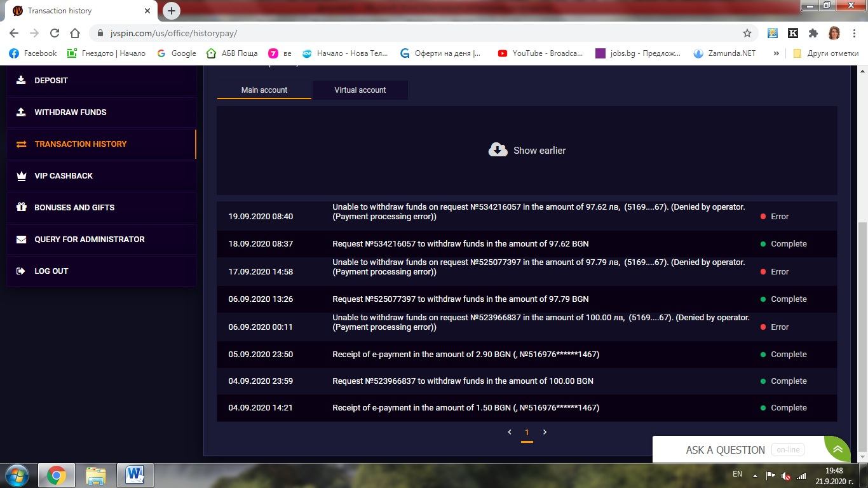Image resolution: width=868 pixels, height=488 pixels.
Task: Open the Chrome extensions puzzle icon
Action: [x=813, y=33]
